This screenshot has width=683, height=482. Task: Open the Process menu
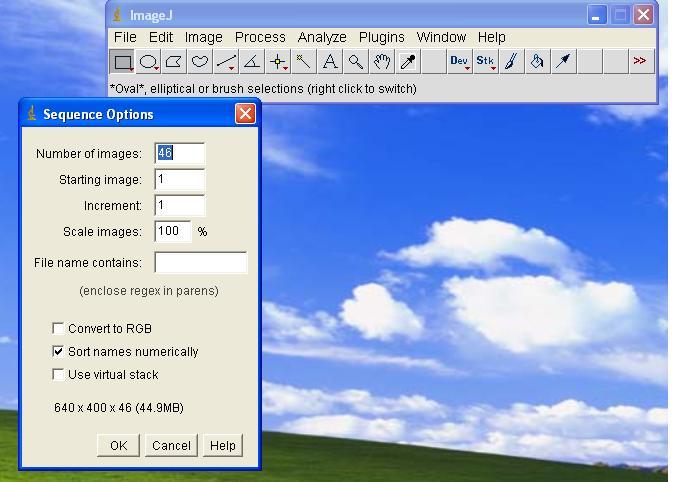click(260, 37)
